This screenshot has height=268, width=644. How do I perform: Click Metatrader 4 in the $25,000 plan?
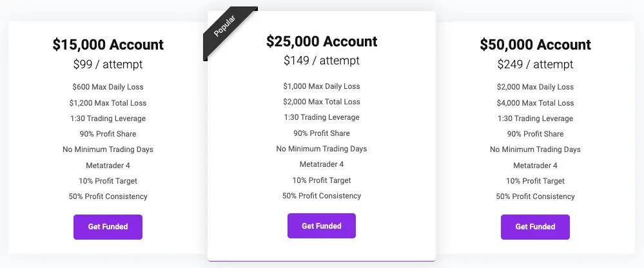(x=322, y=164)
